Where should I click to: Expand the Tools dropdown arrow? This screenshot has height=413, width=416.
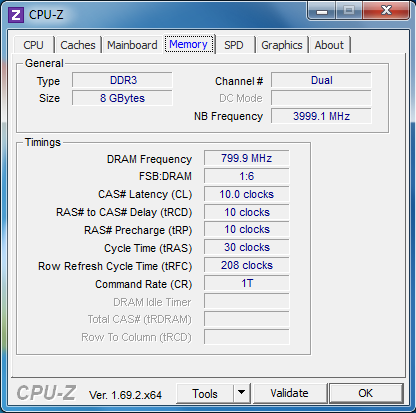pyautogui.click(x=242, y=394)
